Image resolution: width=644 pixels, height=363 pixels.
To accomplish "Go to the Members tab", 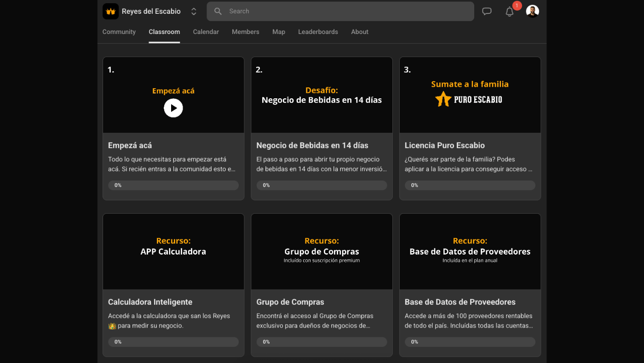I will (245, 32).
